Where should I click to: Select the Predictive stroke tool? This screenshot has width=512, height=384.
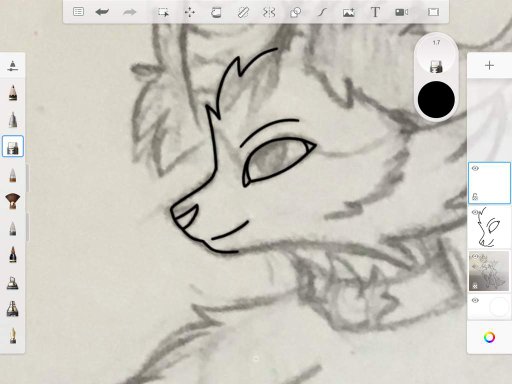322,12
